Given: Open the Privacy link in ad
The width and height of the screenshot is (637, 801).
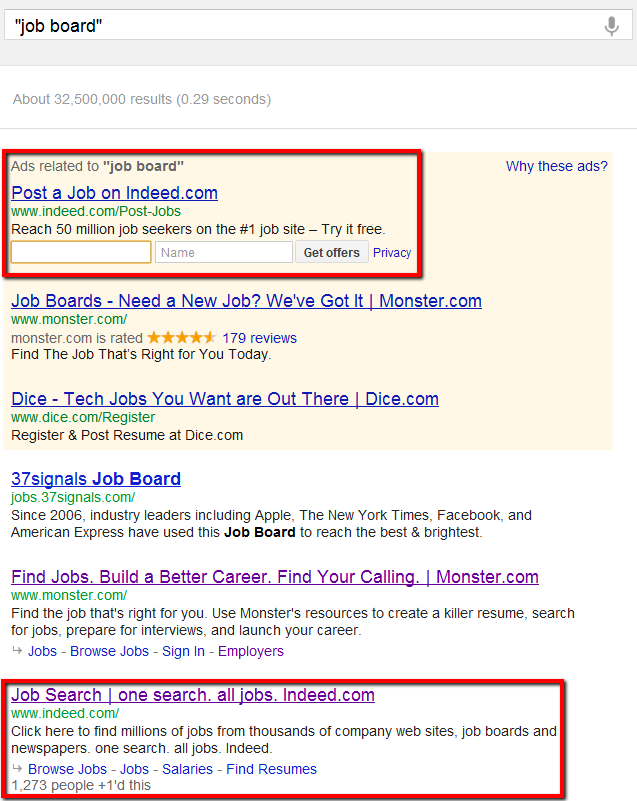Looking at the screenshot, I should [392, 252].
